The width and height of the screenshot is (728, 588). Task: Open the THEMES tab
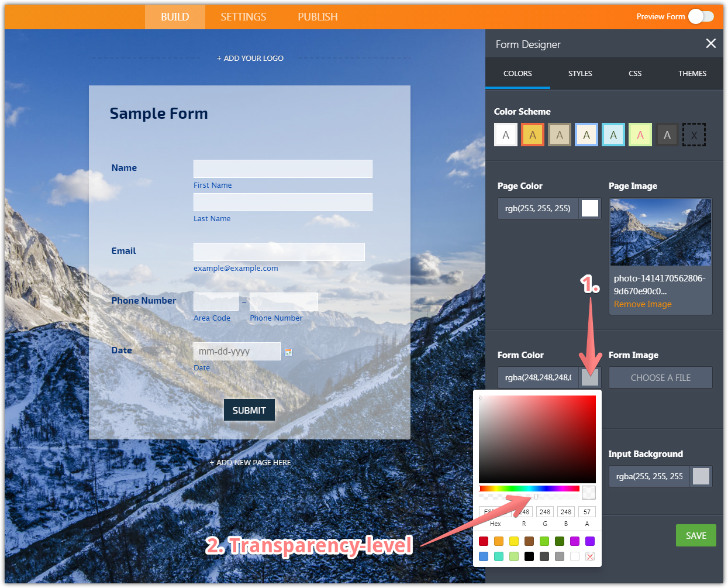tap(692, 74)
